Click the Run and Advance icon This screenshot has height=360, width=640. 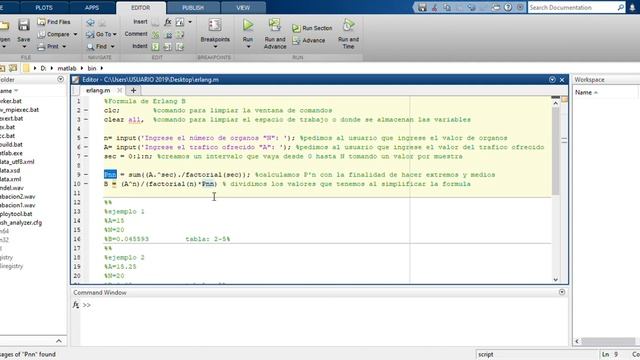[275, 25]
